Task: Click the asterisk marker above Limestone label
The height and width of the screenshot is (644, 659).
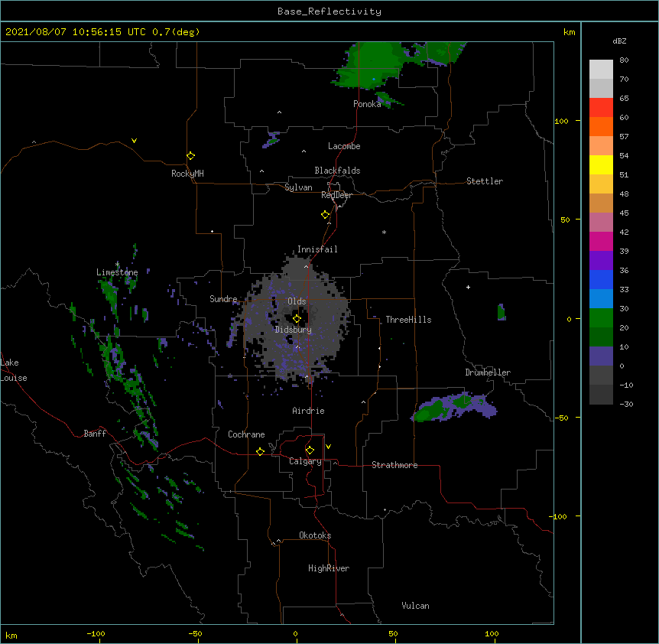Action: pyautogui.click(x=117, y=265)
